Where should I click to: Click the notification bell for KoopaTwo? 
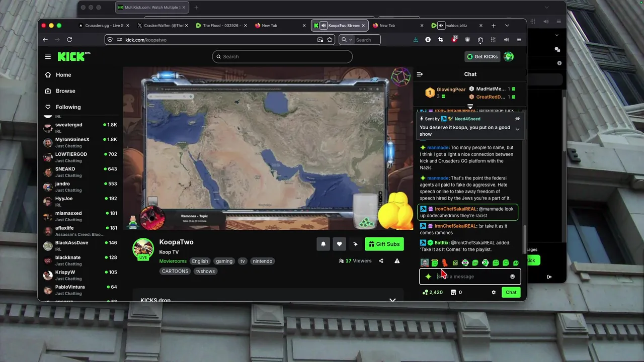324,244
